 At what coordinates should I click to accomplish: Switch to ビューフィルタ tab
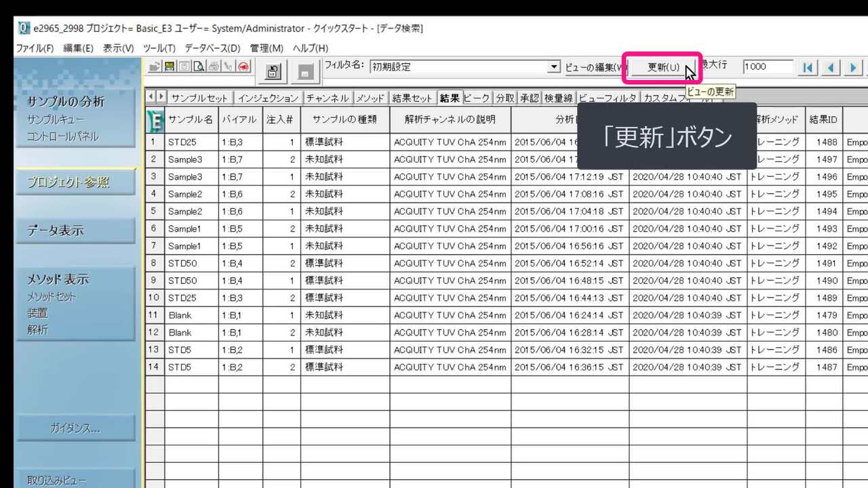[607, 98]
